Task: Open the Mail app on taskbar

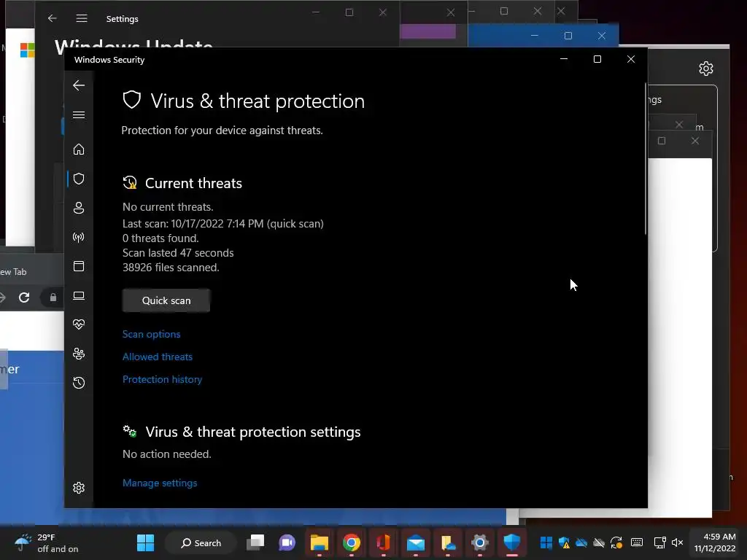Action: tap(415, 542)
